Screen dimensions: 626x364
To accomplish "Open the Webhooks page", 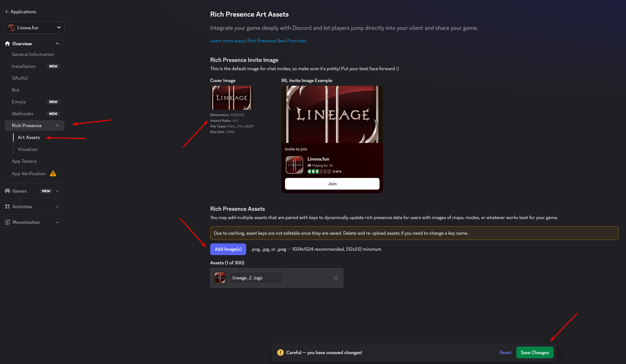I will [x=23, y=114].
